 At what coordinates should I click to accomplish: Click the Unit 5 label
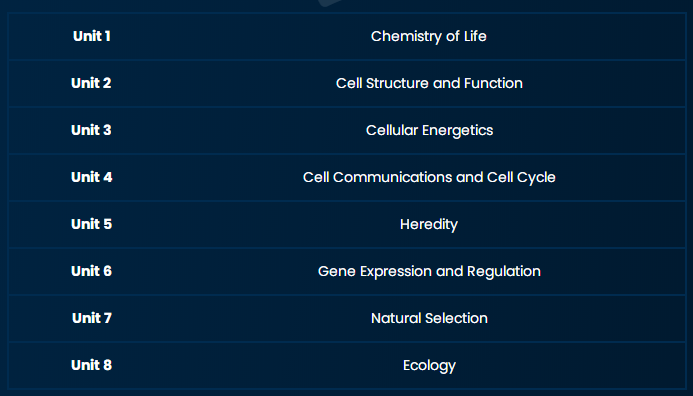(91, 224)
